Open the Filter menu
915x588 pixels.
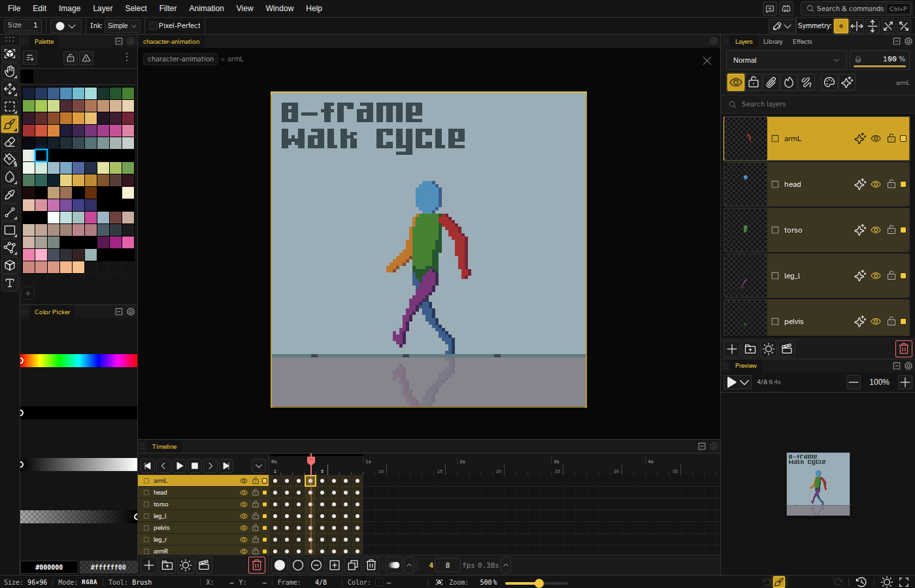[x=168, y=8]
